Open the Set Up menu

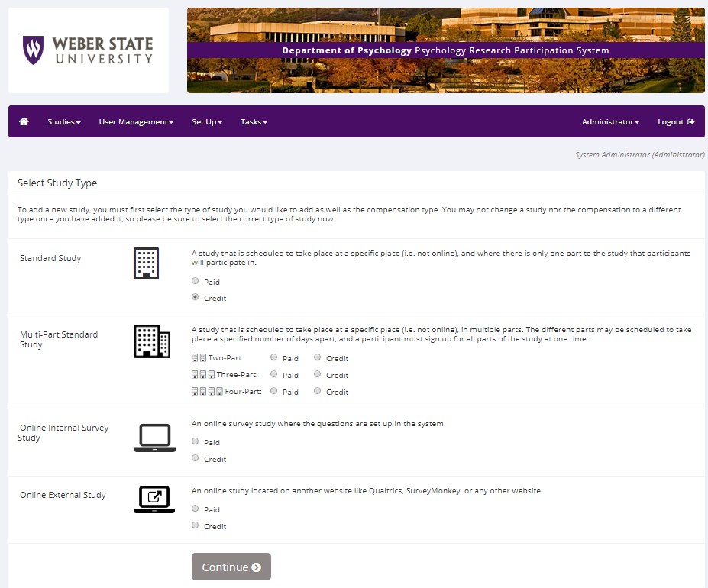tap(206, 122)
